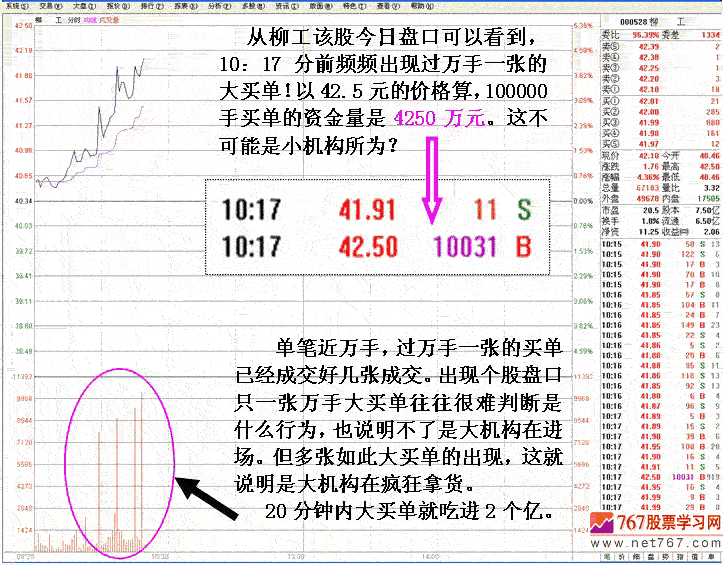
Task: Click the 均线 legend label
Action: 90,19
